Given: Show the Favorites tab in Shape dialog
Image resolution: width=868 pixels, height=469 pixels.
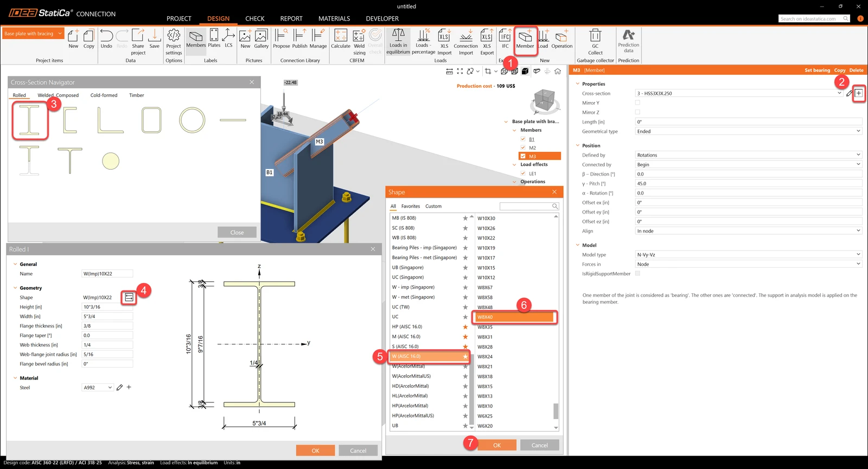Looking at the screenshot, I should click(x=411, y=206).
